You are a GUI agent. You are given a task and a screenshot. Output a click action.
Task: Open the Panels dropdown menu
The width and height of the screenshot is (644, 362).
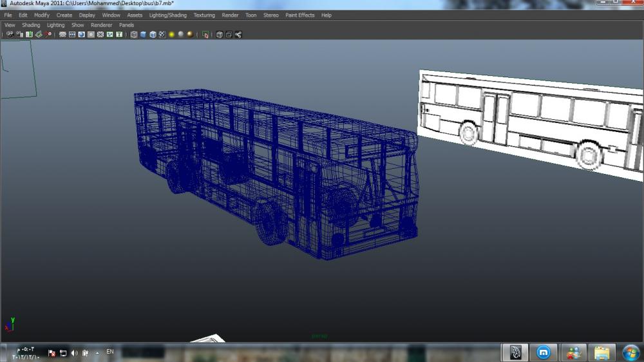(126, 25)
